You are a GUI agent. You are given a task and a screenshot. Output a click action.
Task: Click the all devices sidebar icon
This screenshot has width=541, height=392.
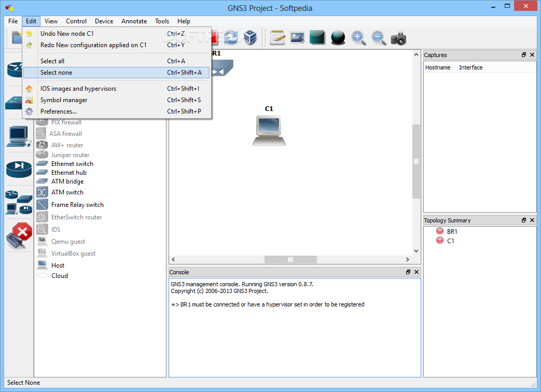point(19,202)
